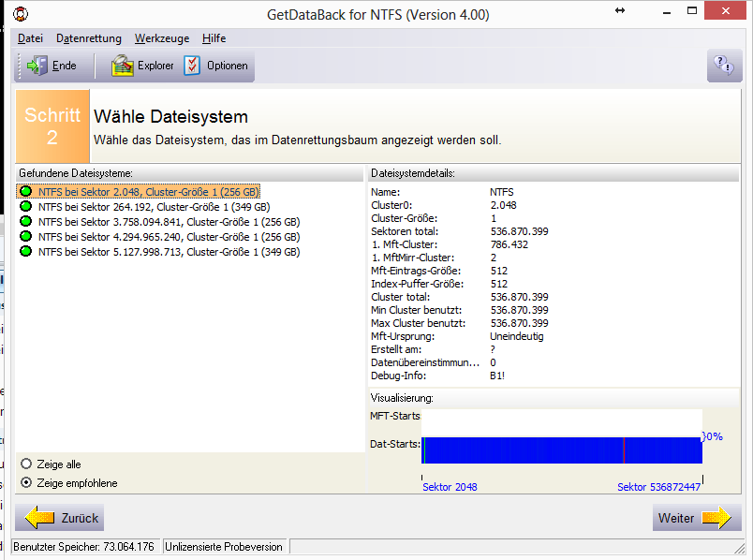Close the GetDataBack window

pos(726,10)
